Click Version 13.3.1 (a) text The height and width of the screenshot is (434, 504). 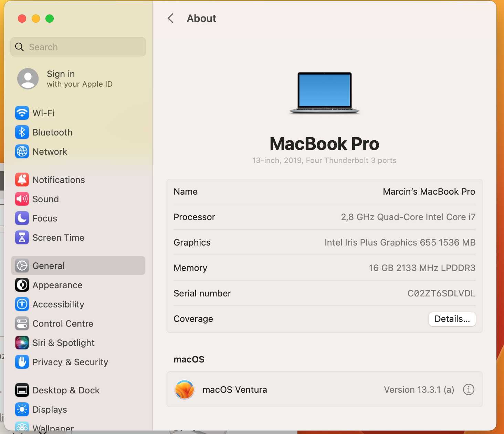pos(419,390)
